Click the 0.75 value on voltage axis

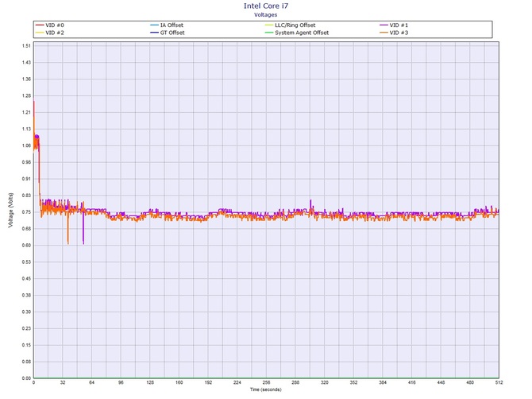26,212
